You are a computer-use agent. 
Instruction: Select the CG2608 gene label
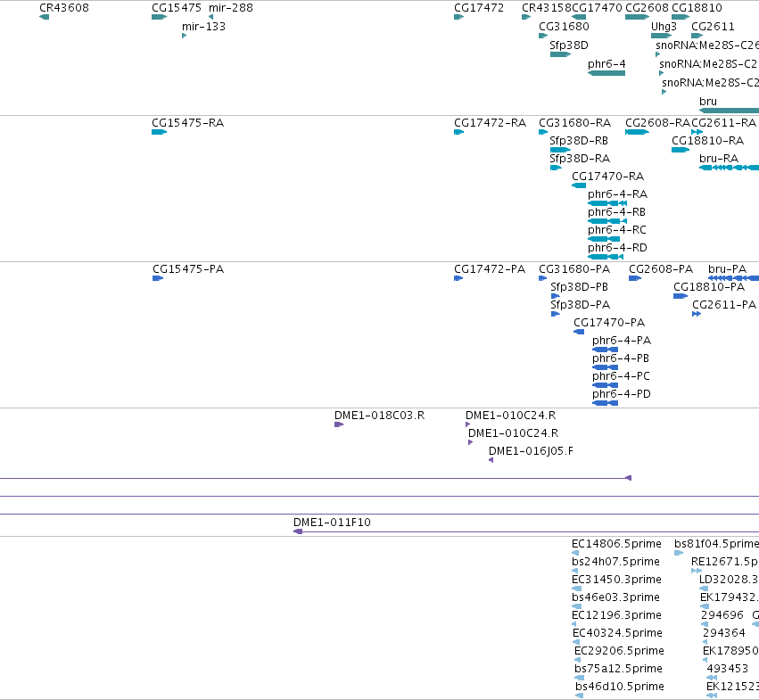pos(647,8)
